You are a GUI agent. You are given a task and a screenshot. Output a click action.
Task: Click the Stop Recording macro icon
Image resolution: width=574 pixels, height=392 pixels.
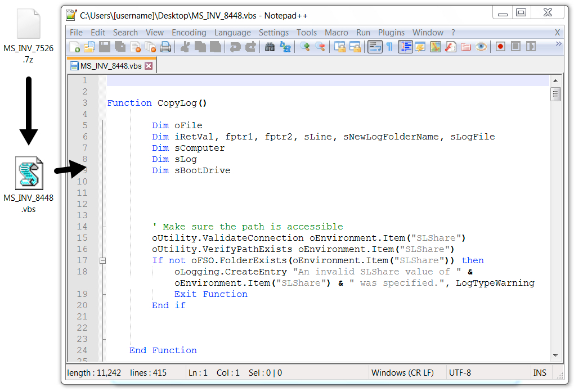515,47
